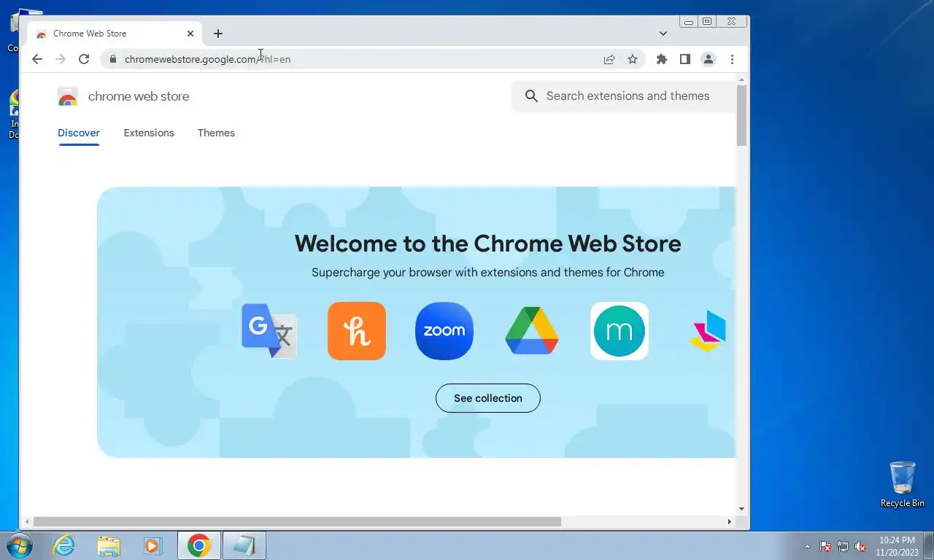The height and width of the screenshot is (560, 934).
Task: Reload the Chrome Web Store page
Action: pyautogui.click(x=84, y=59)
